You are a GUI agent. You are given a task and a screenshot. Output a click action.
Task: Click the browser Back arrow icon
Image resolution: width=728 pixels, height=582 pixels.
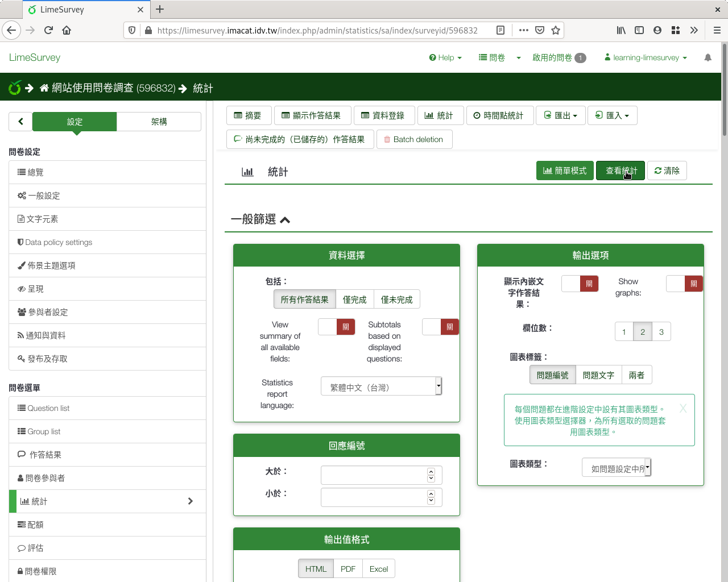[11, 30]
